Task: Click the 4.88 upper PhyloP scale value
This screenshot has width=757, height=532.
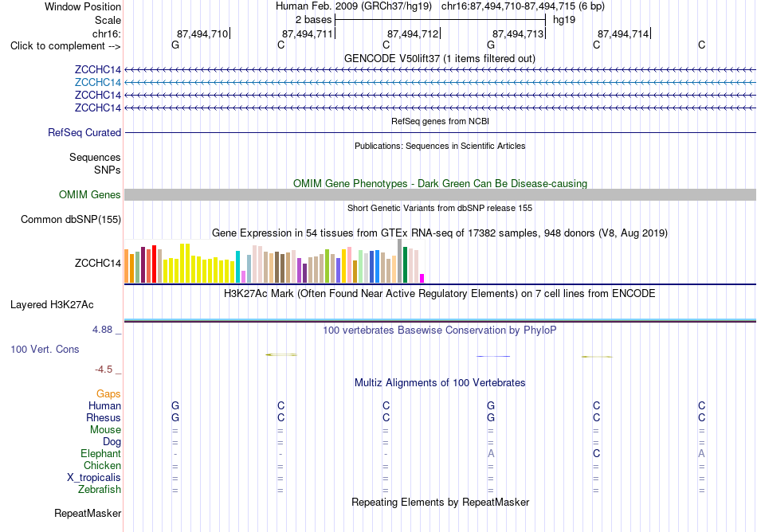Action: point(102,330)
